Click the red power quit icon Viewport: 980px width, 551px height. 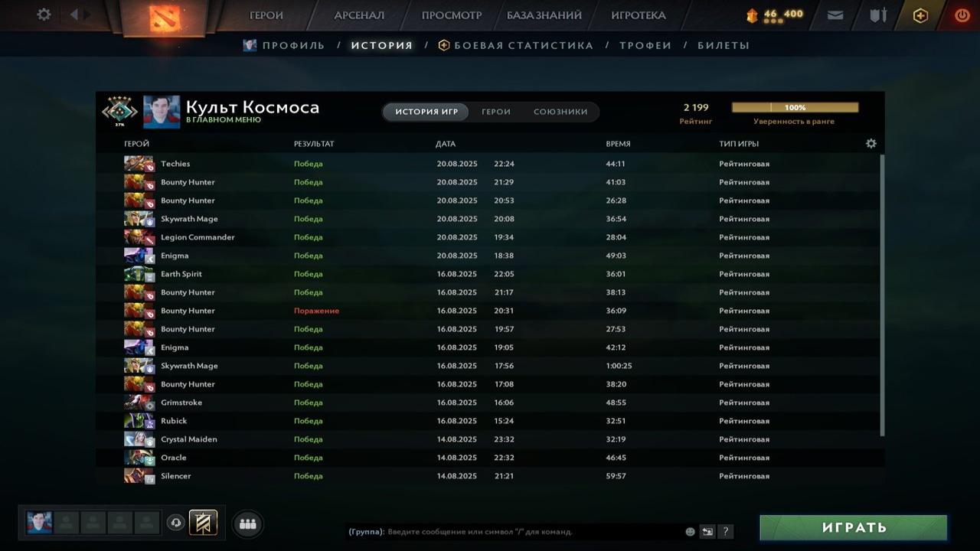(962, 15)
